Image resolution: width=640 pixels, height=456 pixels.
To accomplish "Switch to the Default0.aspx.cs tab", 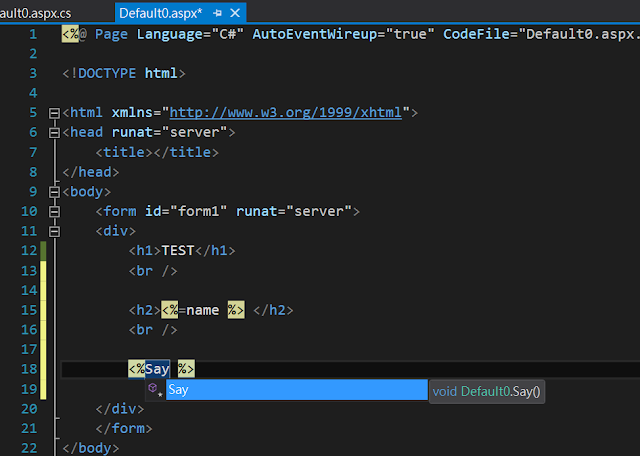I will (x=36, y=13).
